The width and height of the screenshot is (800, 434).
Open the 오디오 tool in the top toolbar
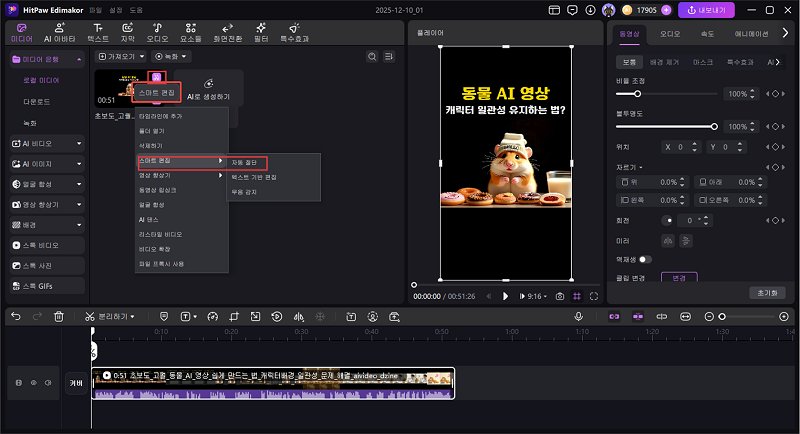point(157,33)
